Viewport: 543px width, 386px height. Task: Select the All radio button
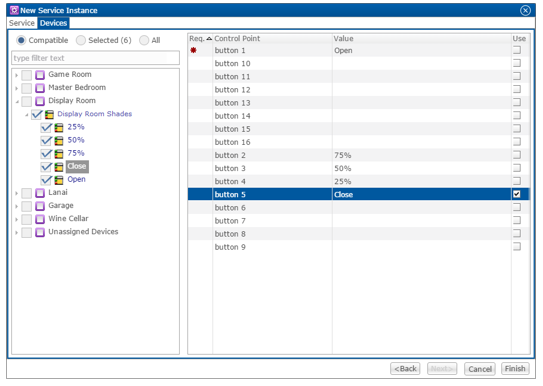(x=144, y=40)
